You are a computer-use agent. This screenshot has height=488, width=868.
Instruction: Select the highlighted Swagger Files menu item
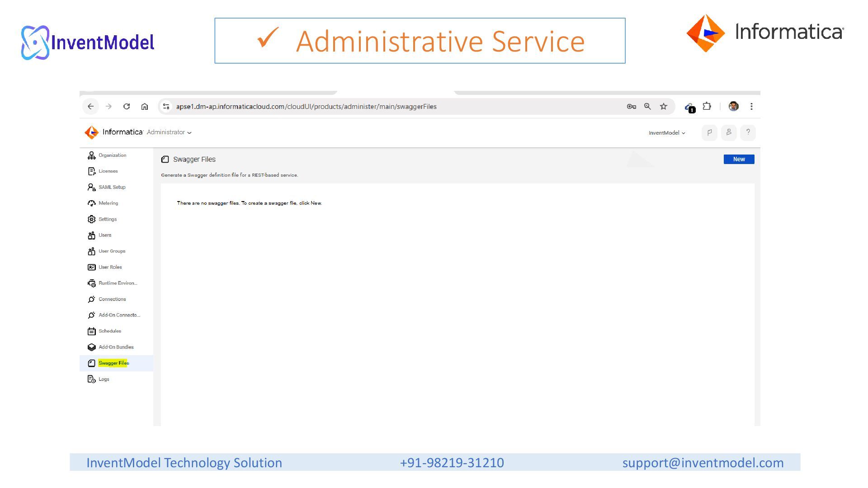(113, 363)
